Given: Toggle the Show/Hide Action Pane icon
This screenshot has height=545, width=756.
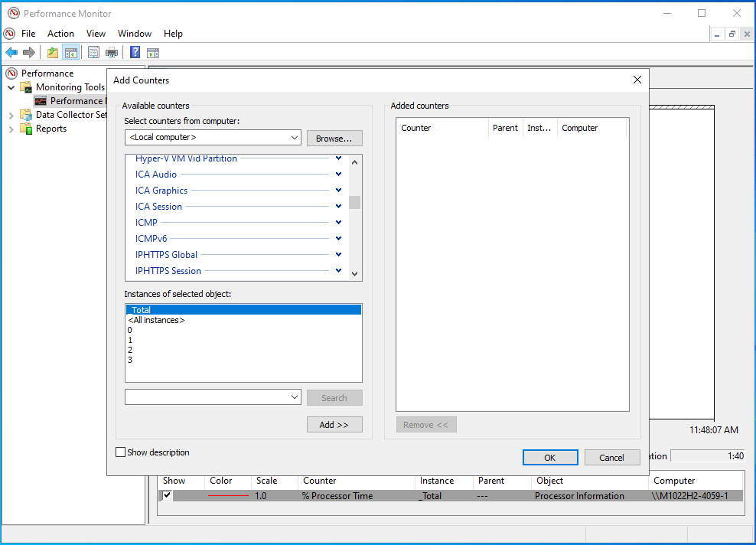Looking at the screenshot, I should pos(153,52).
